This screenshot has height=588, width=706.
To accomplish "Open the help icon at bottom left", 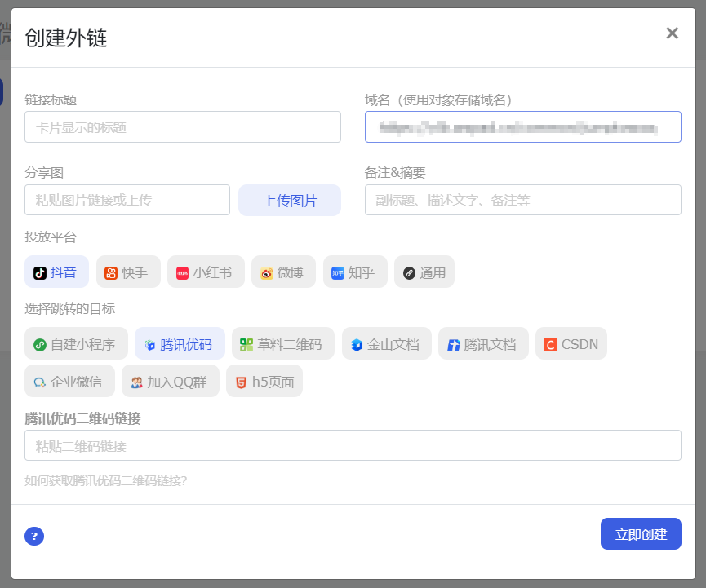I will [33, 536].
